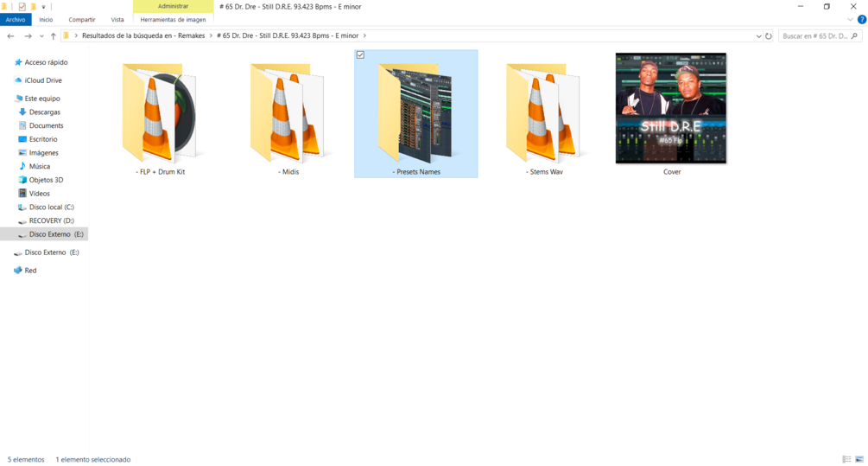Click the breadcrumb folder icon in address bar
The image size is (868, 466).
click(x=67, y=35)
